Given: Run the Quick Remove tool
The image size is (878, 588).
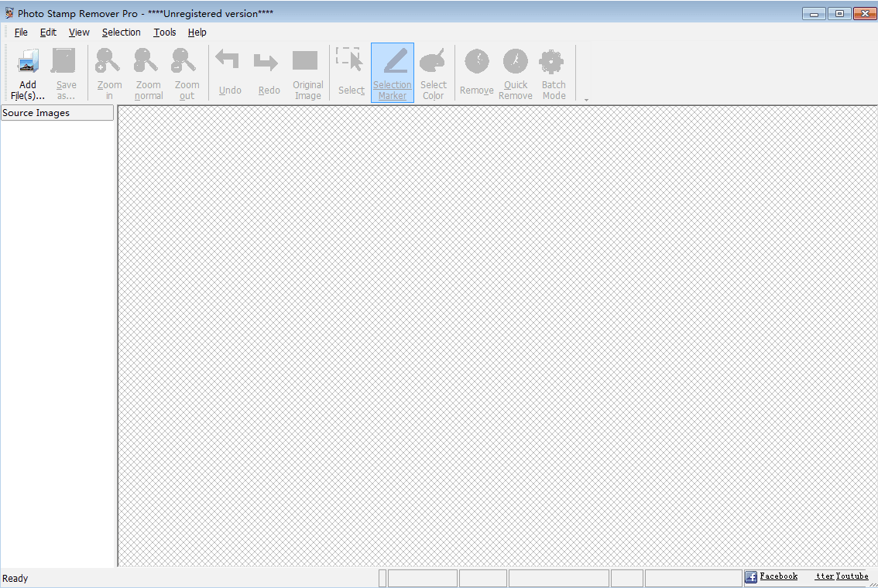Looking at the screenshot, I should click(x=515, y=73).
